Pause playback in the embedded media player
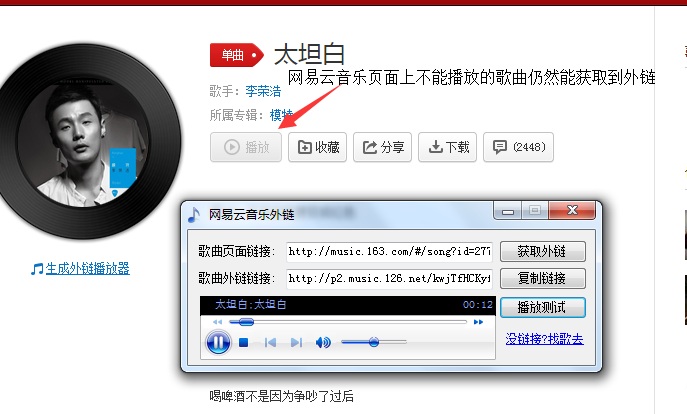This screenshot has height=414, width=687. pos(218,342)
